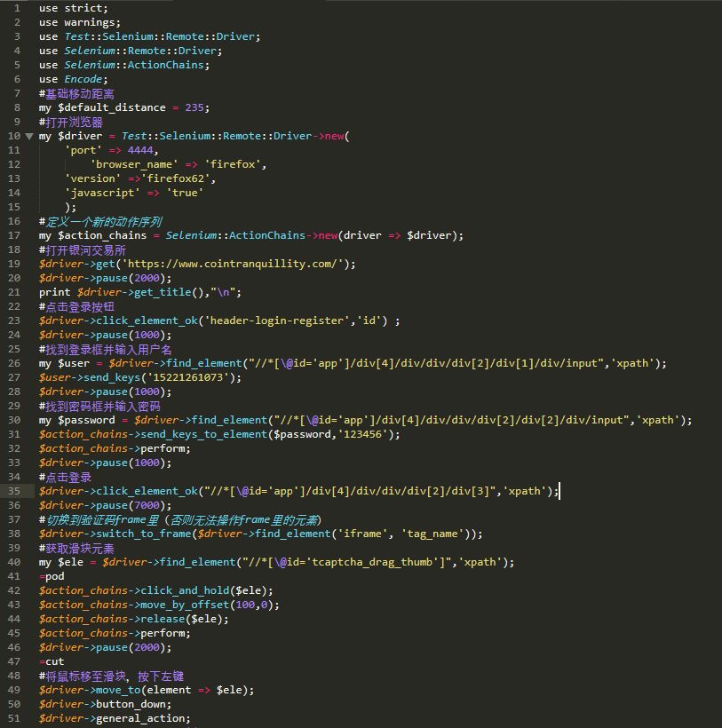Click the comment '#打开浏览器'
722x728 pixels.
tap(70, 123)
